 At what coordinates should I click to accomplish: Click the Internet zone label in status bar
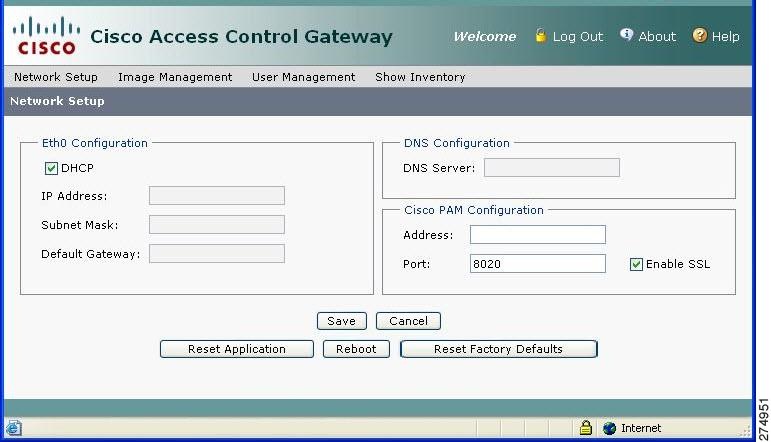point(641,428)
